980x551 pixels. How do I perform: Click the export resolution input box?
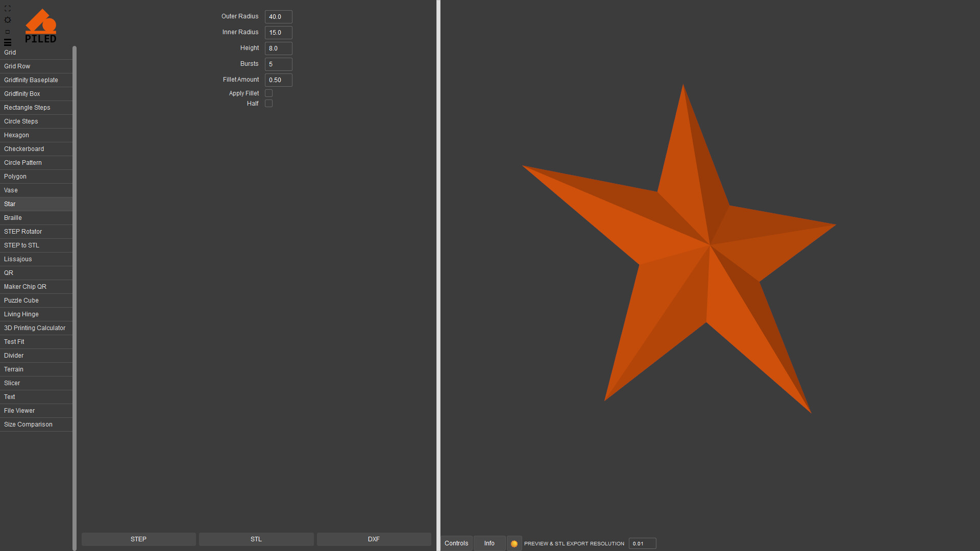click(642, 544)
